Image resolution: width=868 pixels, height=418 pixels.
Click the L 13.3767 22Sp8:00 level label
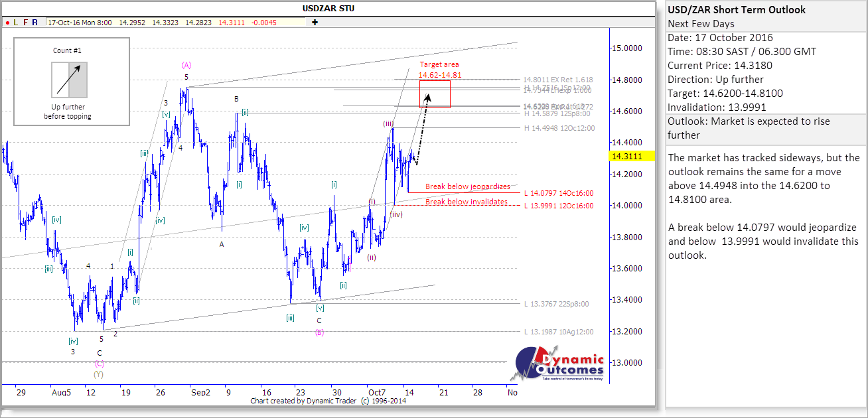pyautogui.click(x=556, y=304)
